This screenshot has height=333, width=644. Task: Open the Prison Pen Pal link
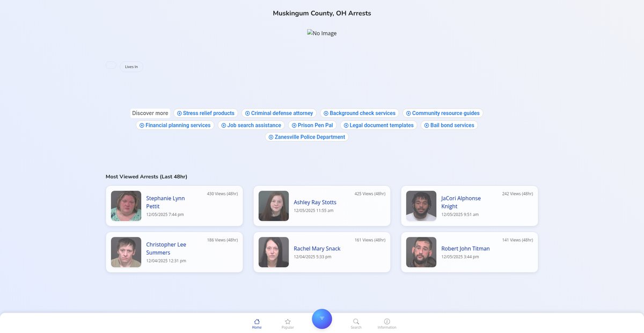[x=312, y=125]
